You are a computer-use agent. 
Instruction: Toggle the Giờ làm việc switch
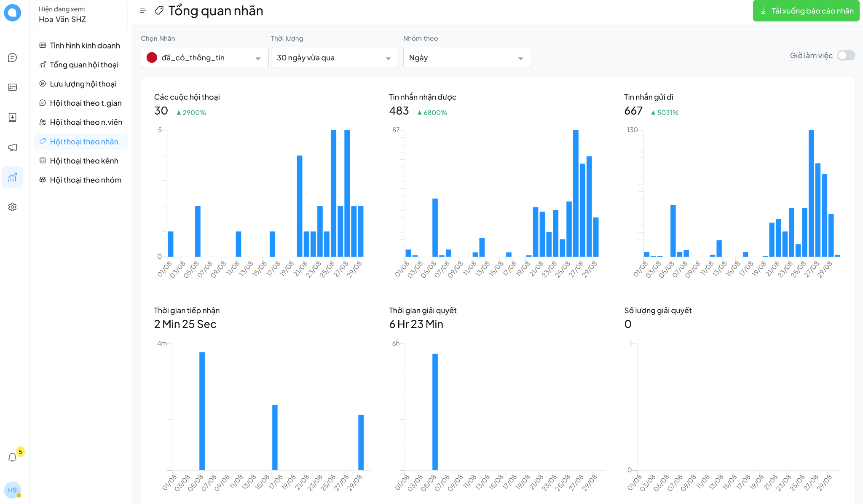(x=846, y=56)
